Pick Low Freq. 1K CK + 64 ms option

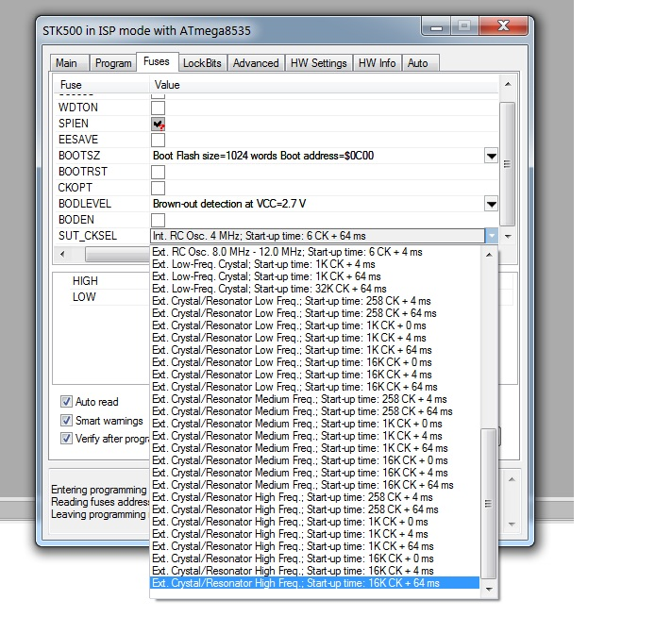(315, 350)
